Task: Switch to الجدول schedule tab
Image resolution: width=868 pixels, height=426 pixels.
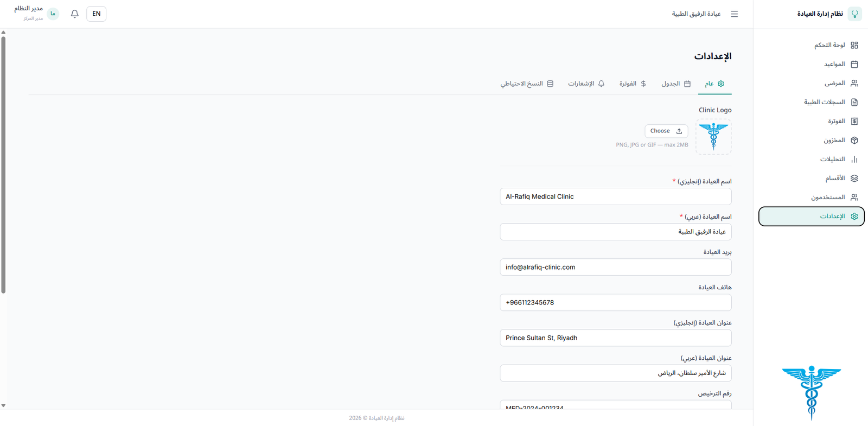Action: point(675,84)
